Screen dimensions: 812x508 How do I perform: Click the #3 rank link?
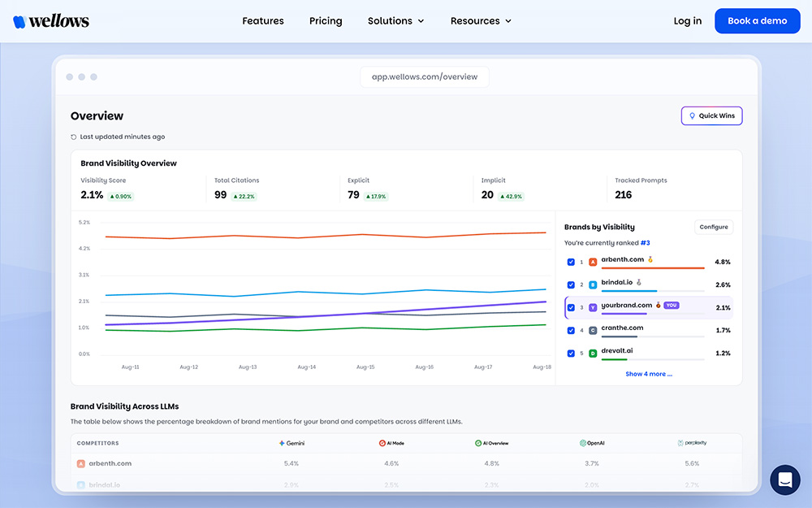pos(646,242)
